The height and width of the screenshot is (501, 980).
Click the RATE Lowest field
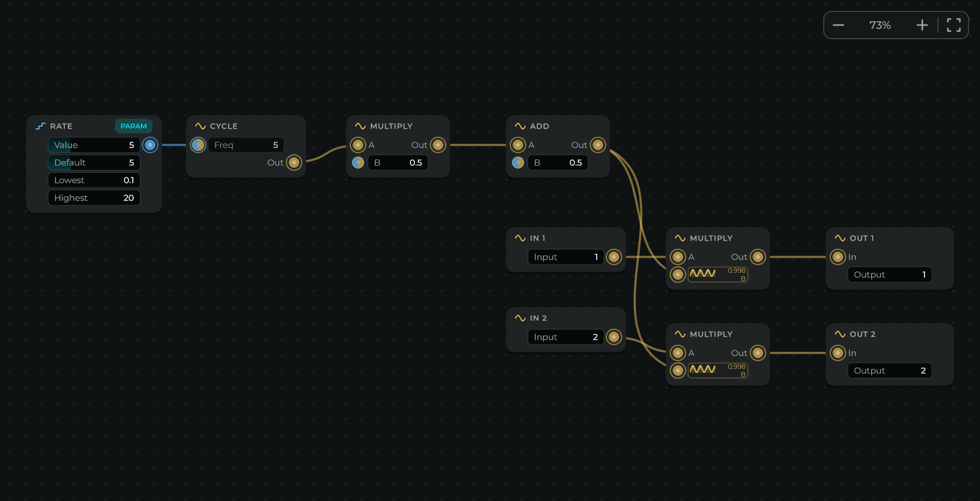[x=94, y=180]
